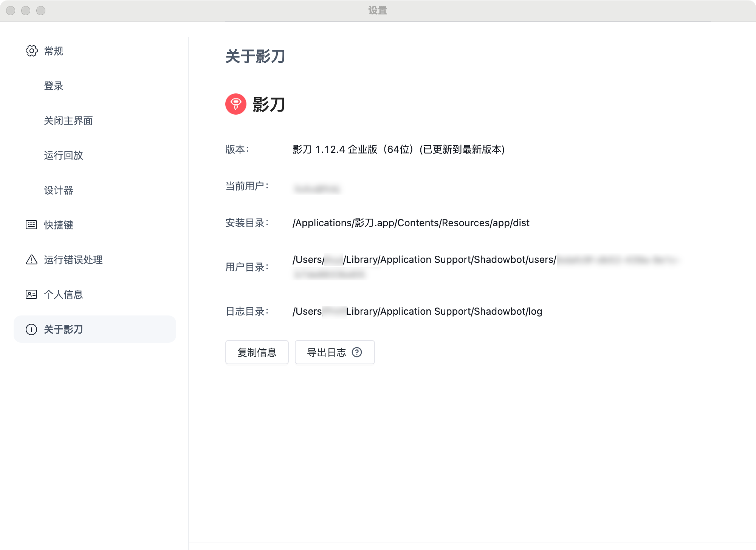Click the ID card icon for 个人信息
This screenshot has width=756, height=550.
pos(31,294)
